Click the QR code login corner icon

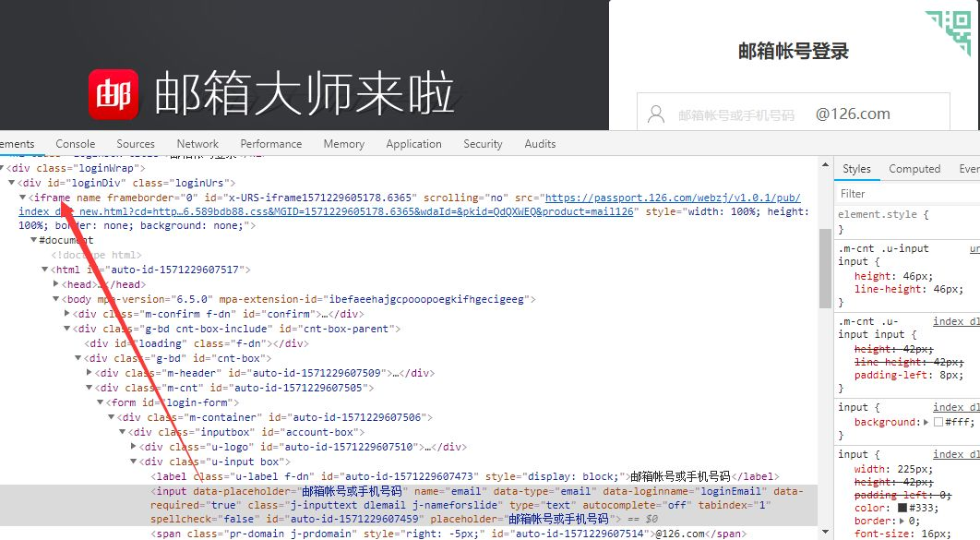(950, 32)
